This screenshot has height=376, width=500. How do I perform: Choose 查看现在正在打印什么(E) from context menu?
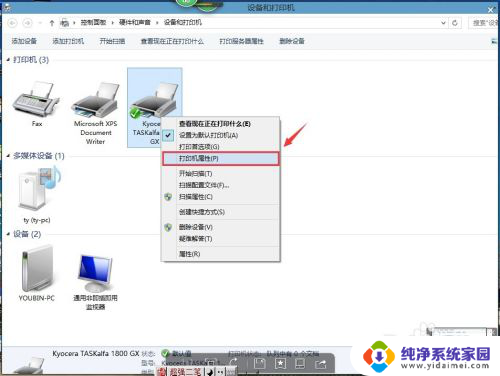(220, 124)
